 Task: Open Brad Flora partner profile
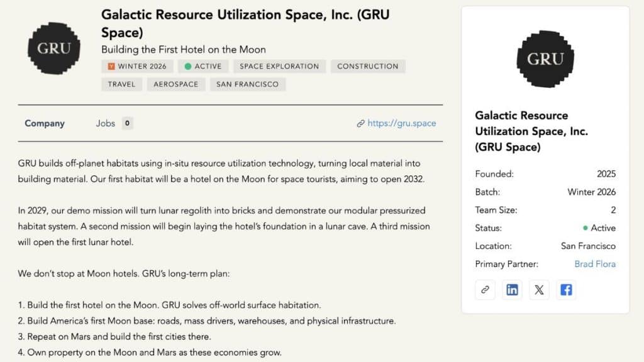(x=595, y=264)
